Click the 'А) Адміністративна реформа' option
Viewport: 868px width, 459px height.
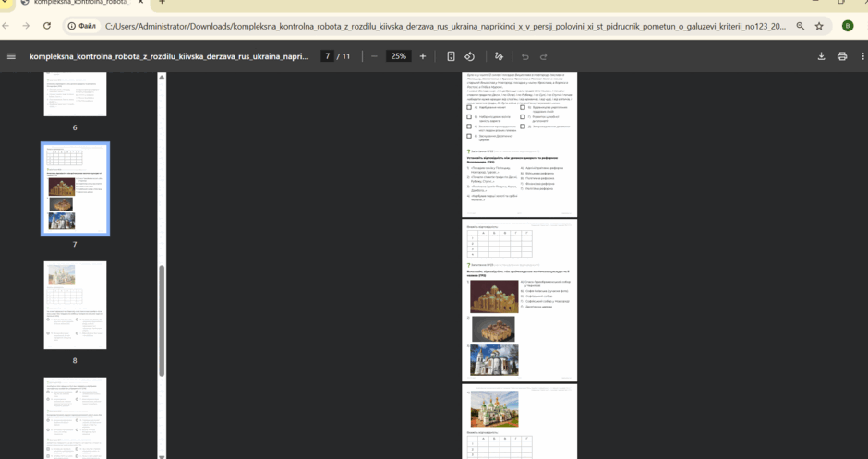pos(542,168)
